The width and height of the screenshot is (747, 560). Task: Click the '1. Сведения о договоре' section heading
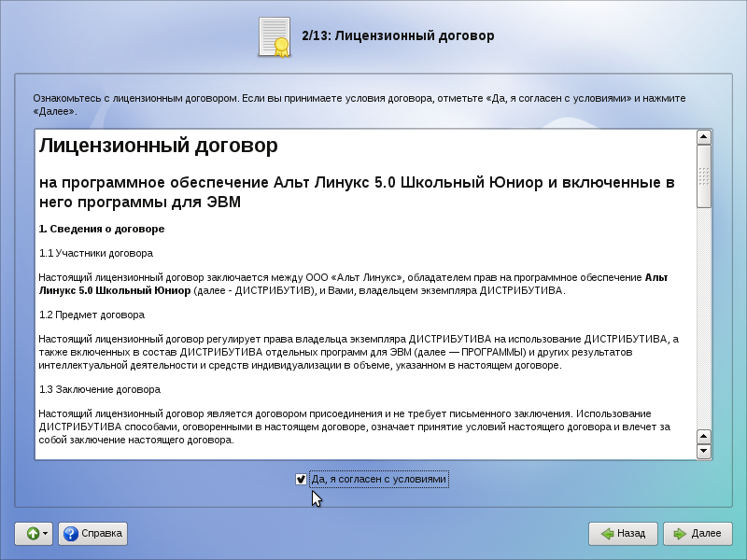(102, 229)
